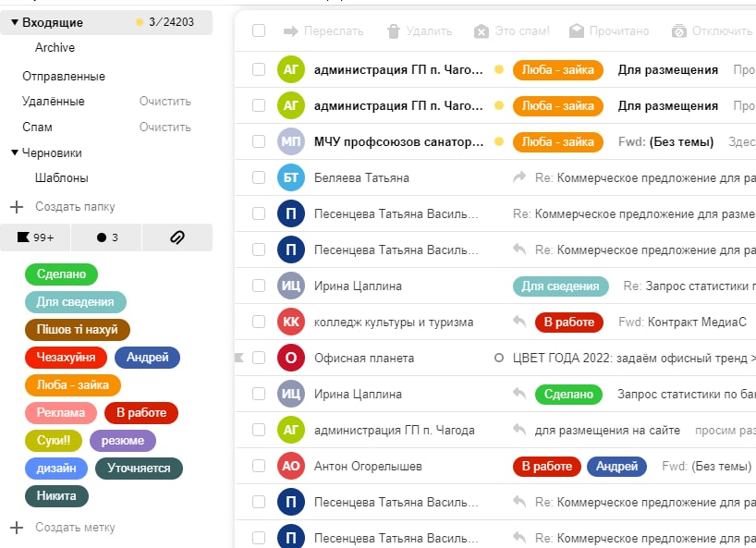Screen dimensions: 756x548
Task: Check the колледж культуры и туризма checkbox
Action: [259, 322]
